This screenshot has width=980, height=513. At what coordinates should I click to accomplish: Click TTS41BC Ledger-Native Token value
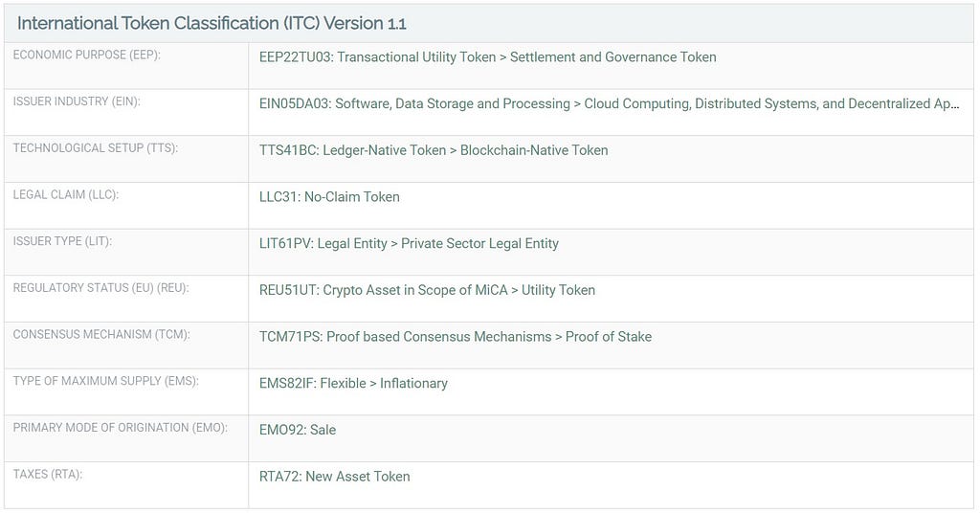pyautogui.click(x=434, y=150)
